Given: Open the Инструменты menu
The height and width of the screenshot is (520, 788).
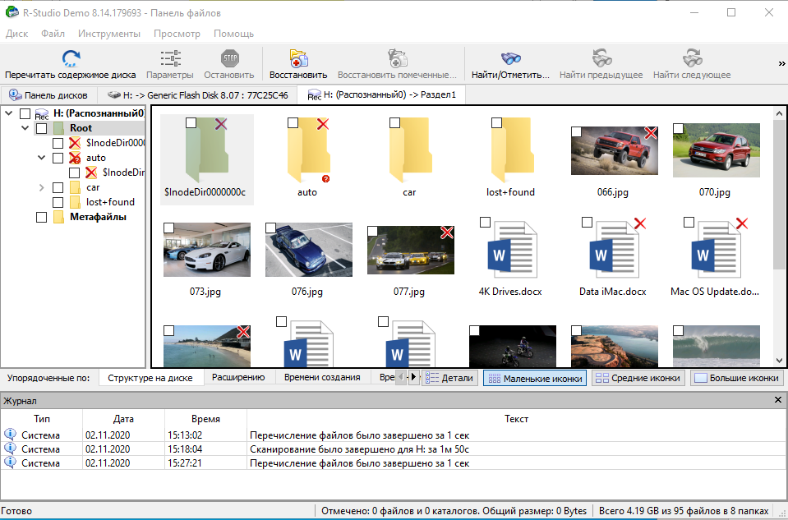Looking at the screenshot, I should point(109,33).
